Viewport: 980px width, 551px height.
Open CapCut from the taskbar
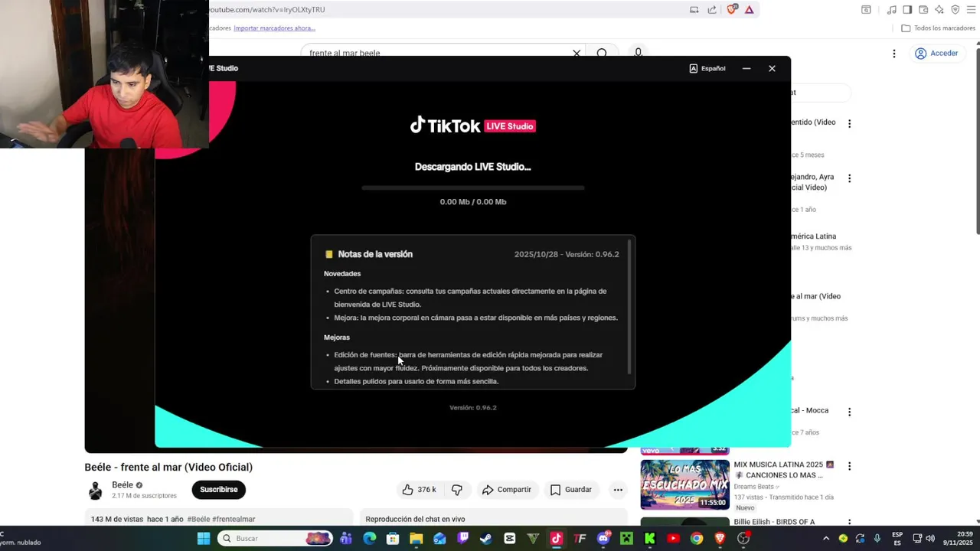coord(510,539)
